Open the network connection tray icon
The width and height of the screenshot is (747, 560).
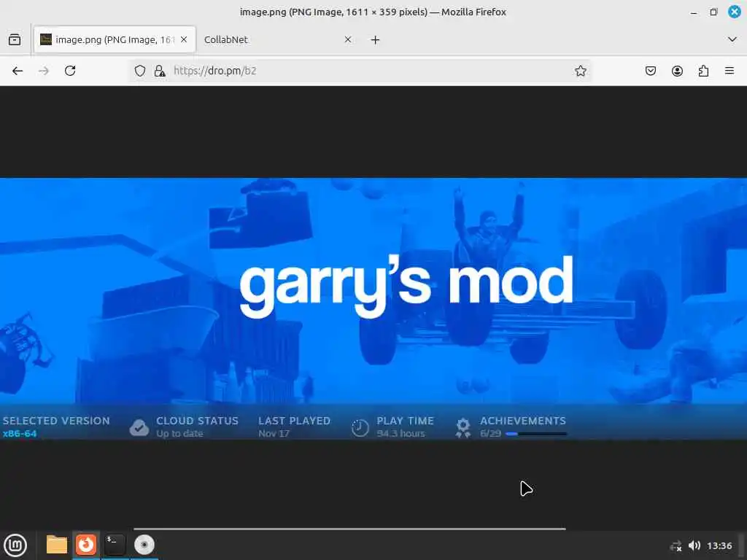[676, 545]
